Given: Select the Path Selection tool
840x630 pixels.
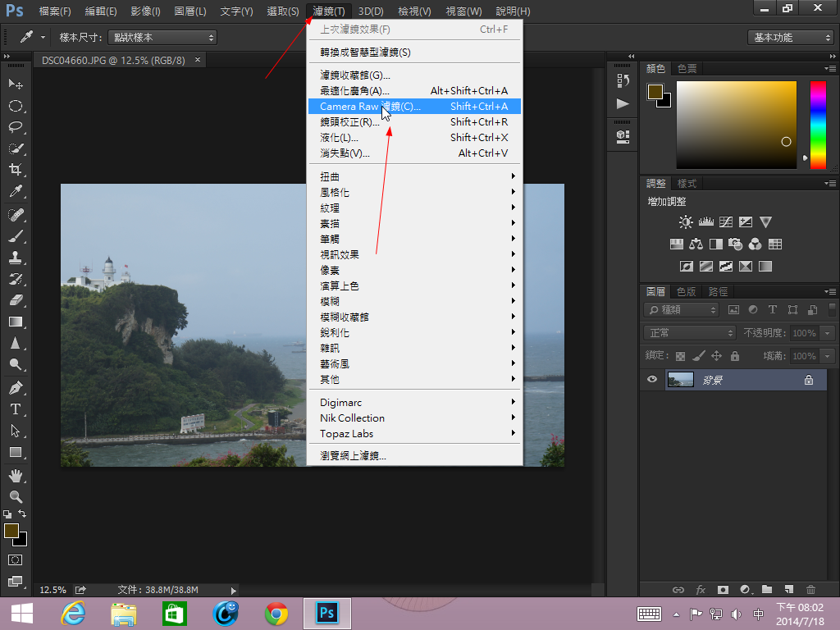Looking at the screenshot, I should click(x=16, y=431).
